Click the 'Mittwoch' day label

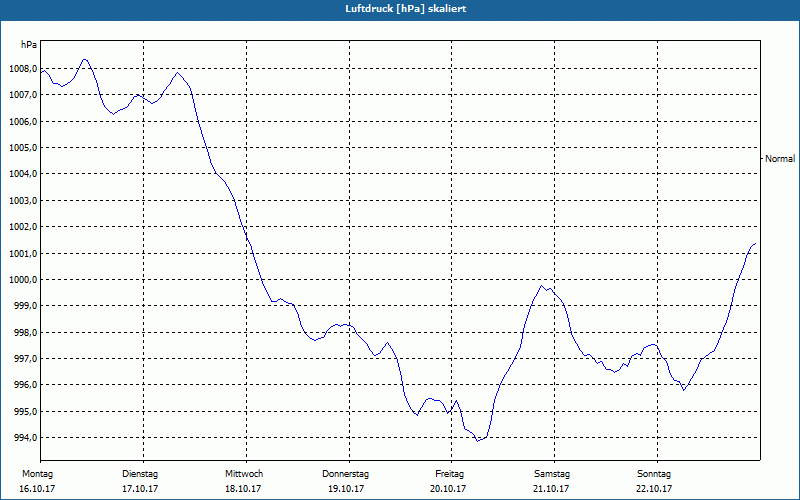(243, 474)
